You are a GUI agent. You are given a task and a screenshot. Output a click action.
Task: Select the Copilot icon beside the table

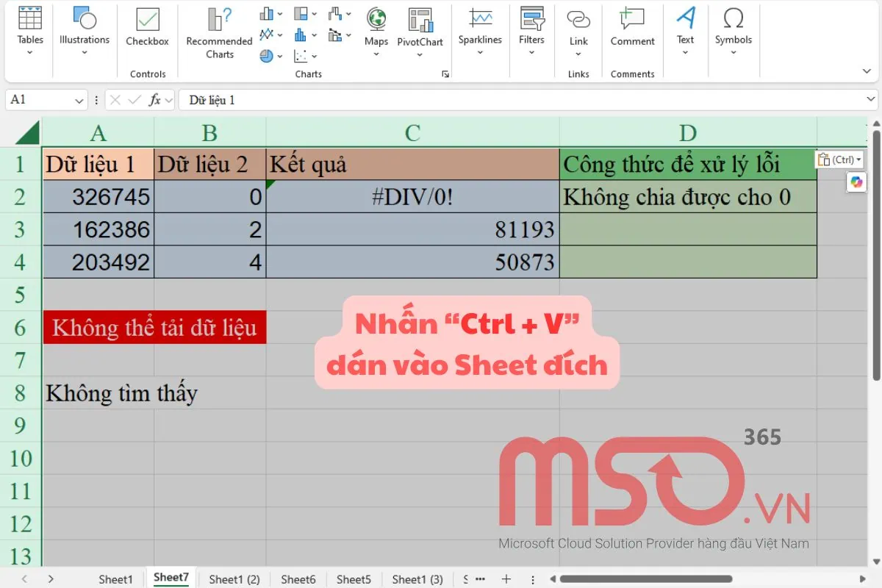(x=856, y=182)
